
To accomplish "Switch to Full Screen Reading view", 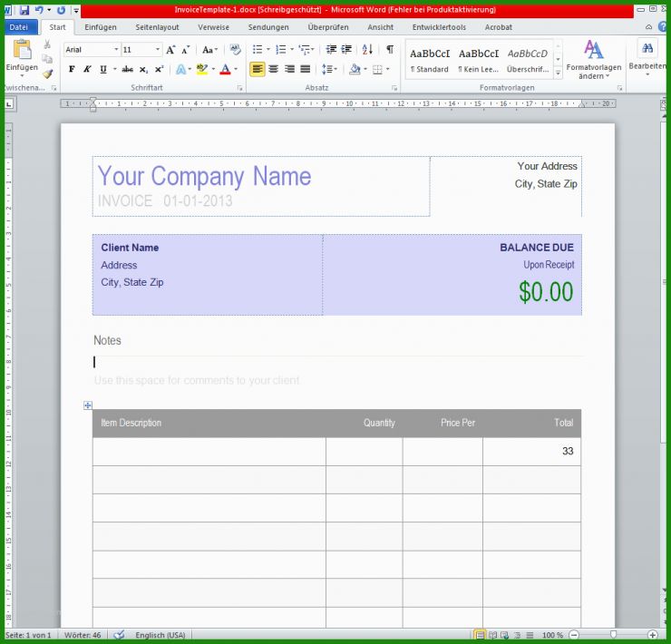I will click(492, 635).
